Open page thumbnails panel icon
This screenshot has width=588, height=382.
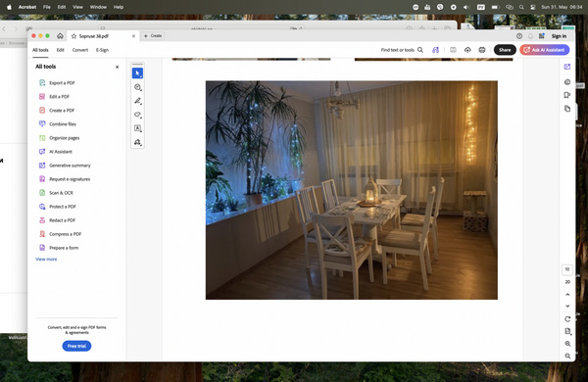(567, 109)
